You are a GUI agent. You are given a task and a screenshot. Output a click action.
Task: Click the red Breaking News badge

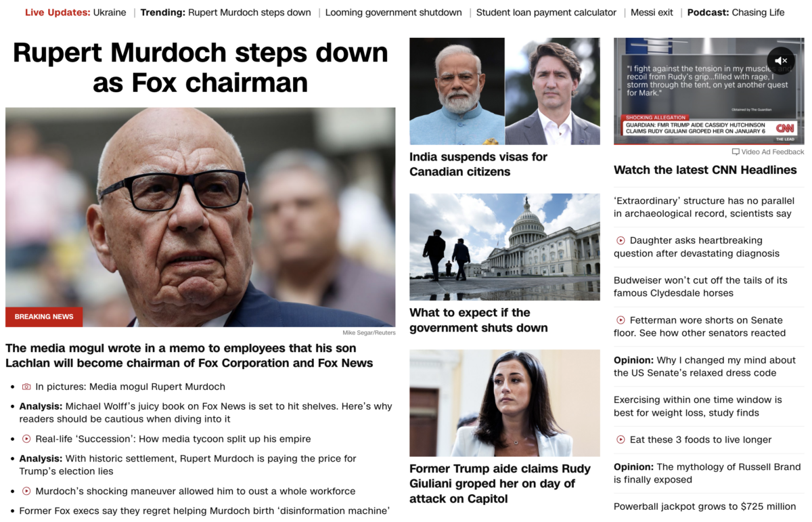click(44, 317)
